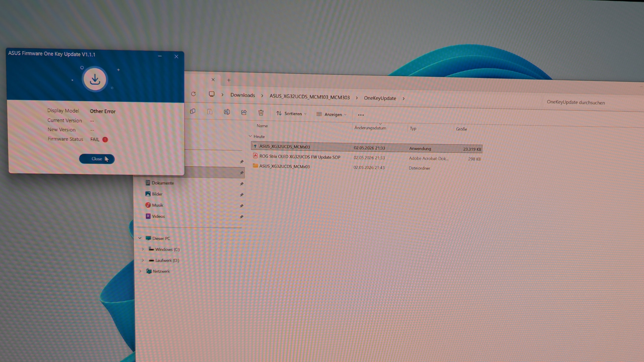Click the folder icon of ASUS_XG32UCDS_MCMx03 folder
The height and width of the screenshot is (362, 644).
tap(255, 166)
